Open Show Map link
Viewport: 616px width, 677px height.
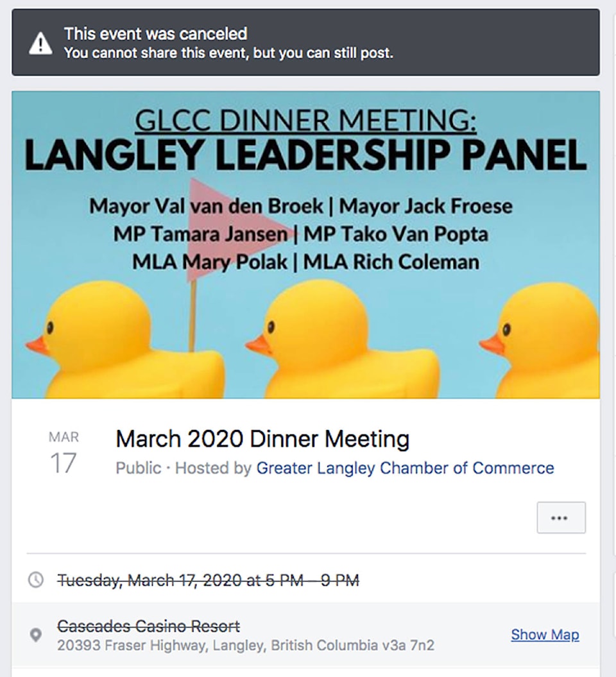point(545,635)
